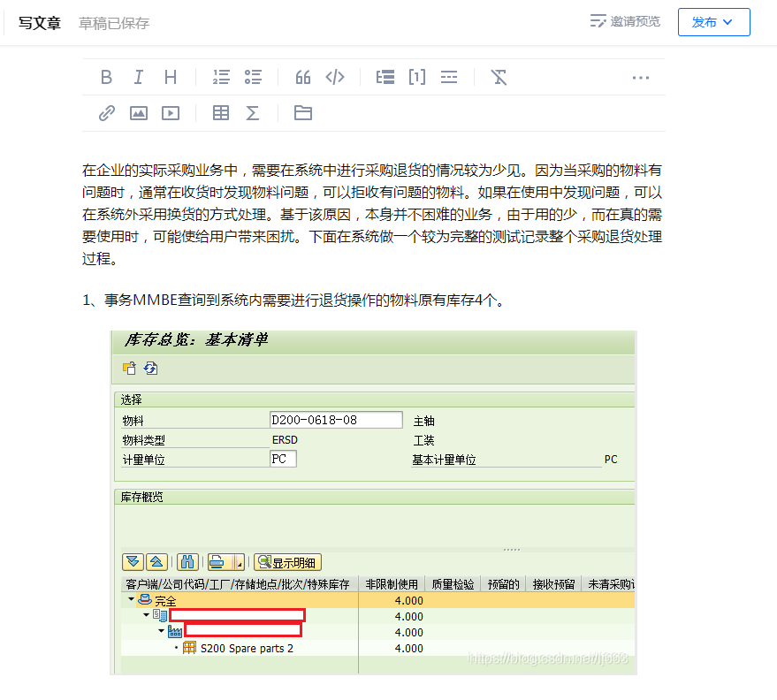The image size is (777, 700).
Task: Apply bold formatting in editor toolbar
Action: click(x=106, y=77)
